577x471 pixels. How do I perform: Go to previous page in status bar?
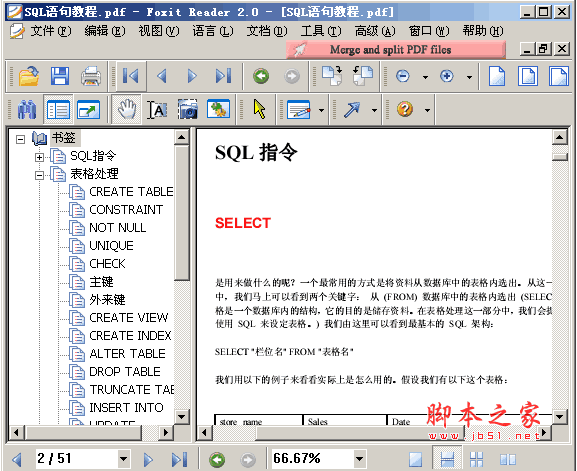click(17, 459)
